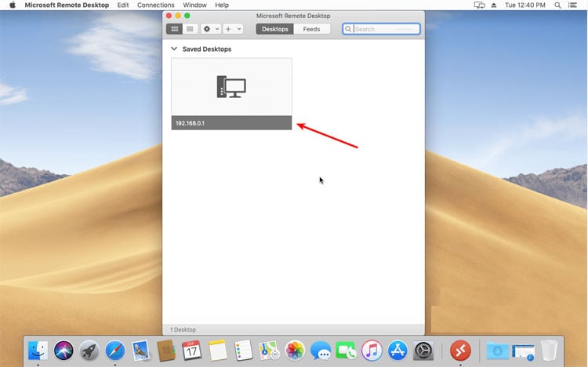
Task: Open Photos from the Dock
Action: tap(295, 351)
